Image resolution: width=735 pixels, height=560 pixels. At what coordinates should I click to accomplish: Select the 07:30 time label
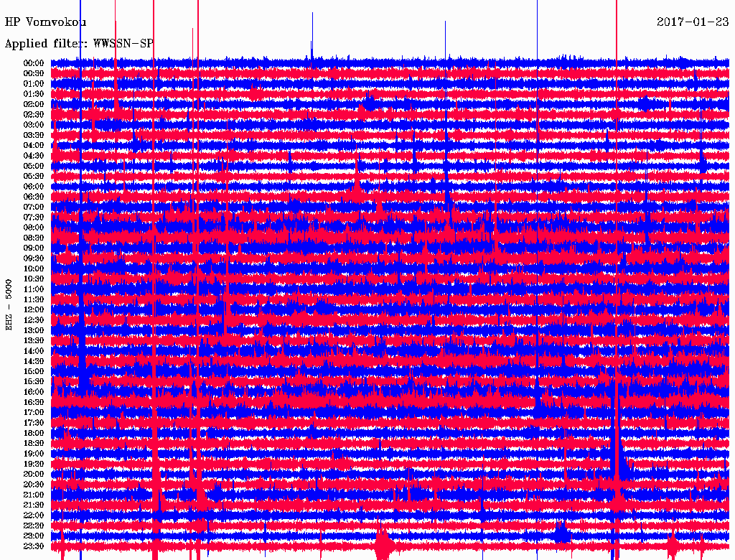tap(34, 217)
